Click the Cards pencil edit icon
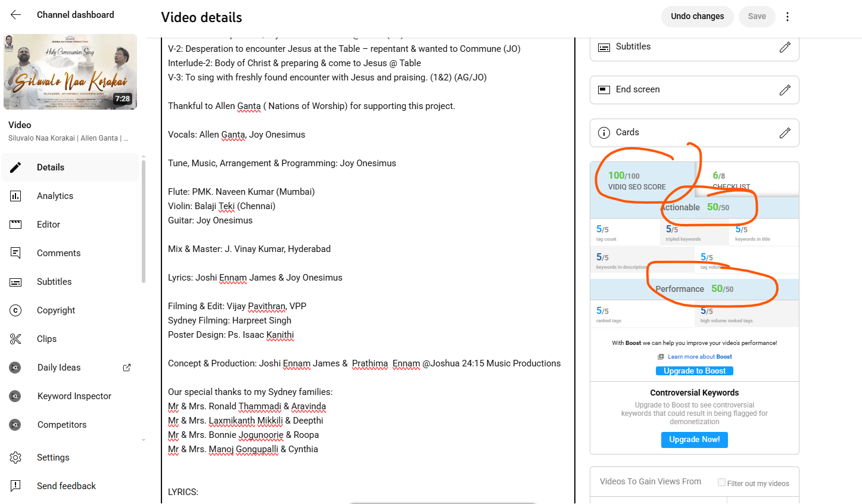This screenshot has width=862, height=504. pyautogui.click(x=785, y=133)
